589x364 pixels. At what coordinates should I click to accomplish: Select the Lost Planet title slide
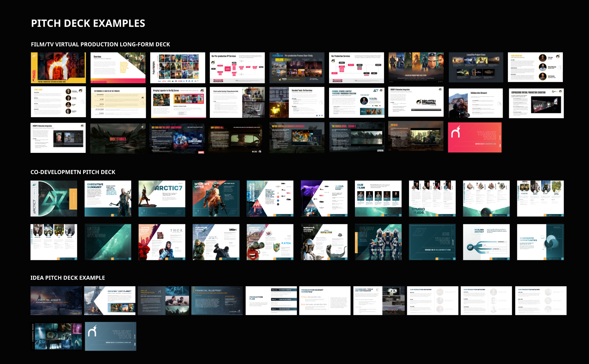(56, 300)
